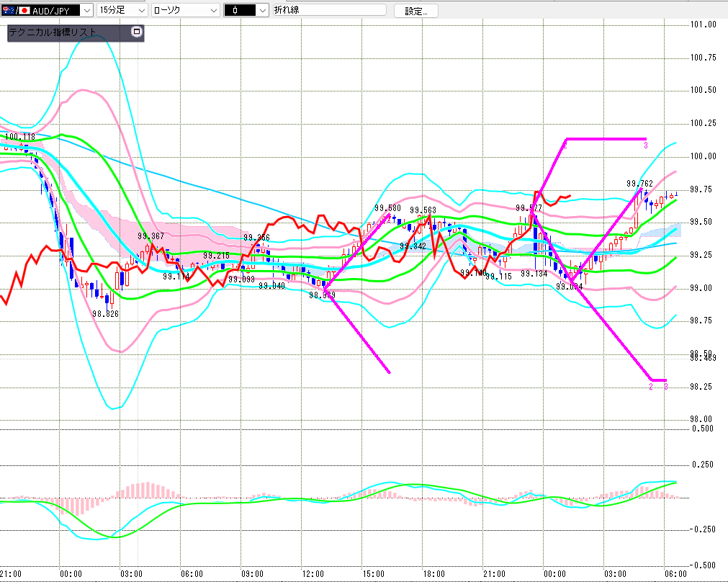Click magenta 2 marker at the lower line end

click(651, 387)
